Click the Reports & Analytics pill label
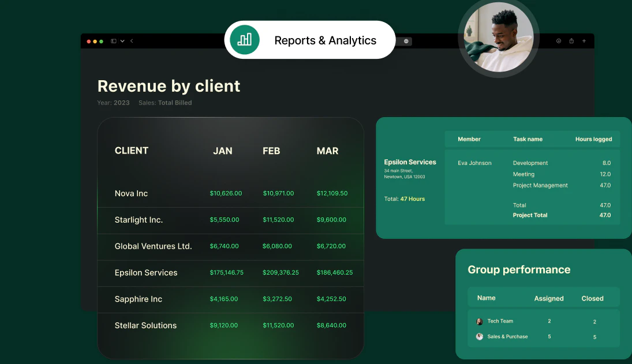This screenshot has width=632, height=364. [326, 40]
